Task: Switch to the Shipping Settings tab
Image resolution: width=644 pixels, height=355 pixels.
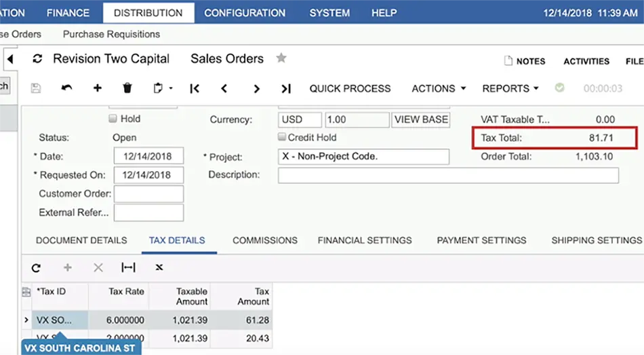Action: pyautogui.click(x=597, y=240)
